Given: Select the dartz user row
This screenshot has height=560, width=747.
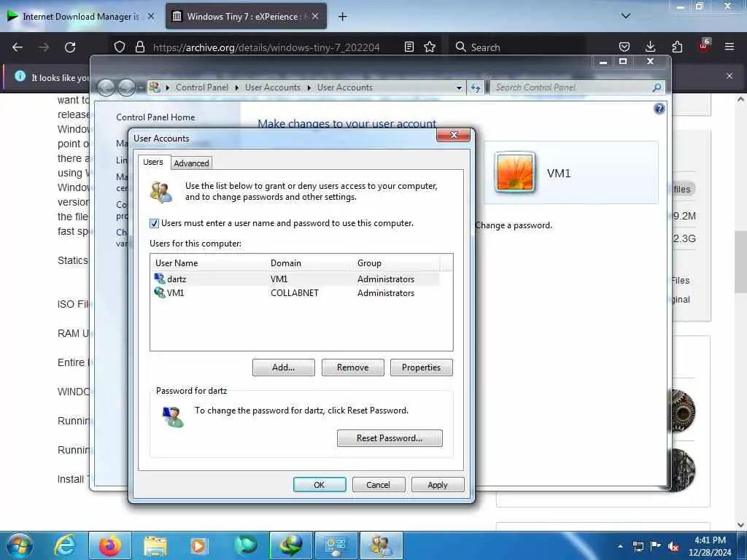Looking at the screenshot, I should [x=295, y=279].
